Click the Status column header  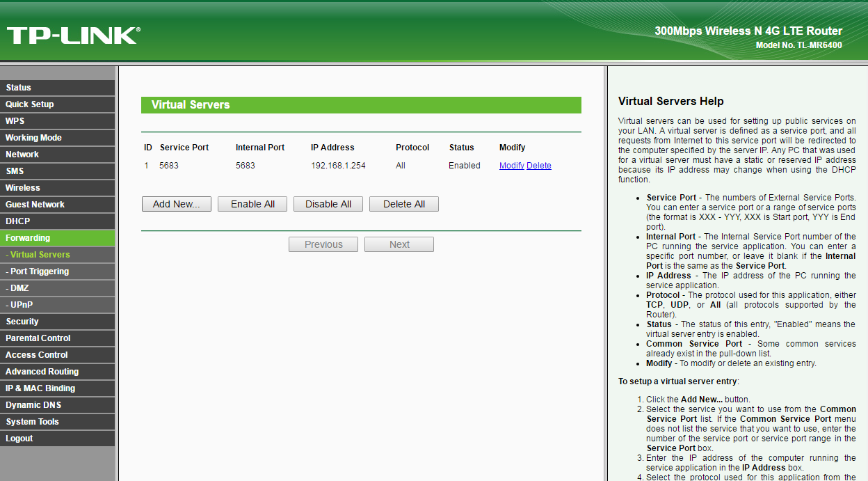(x=462, y=148)
